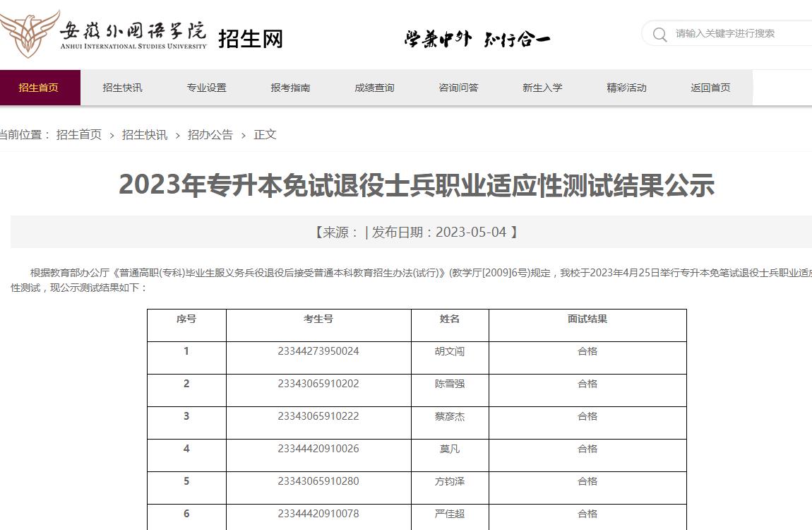Click the name 蔡彦杰
The width and height of the screenshot is (812, 530).
click(450, 416)
